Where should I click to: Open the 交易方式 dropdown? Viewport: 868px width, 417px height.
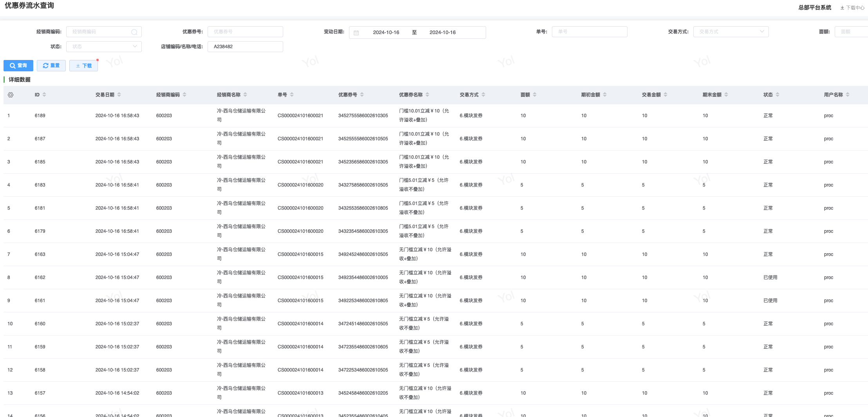click(x=731, y=32)
